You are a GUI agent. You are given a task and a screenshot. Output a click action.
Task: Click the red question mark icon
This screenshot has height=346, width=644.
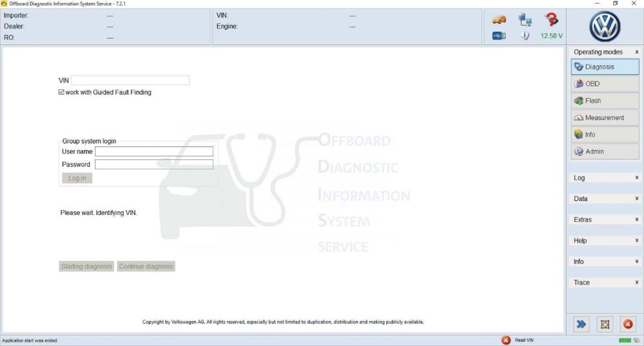(x=552, y=19)
